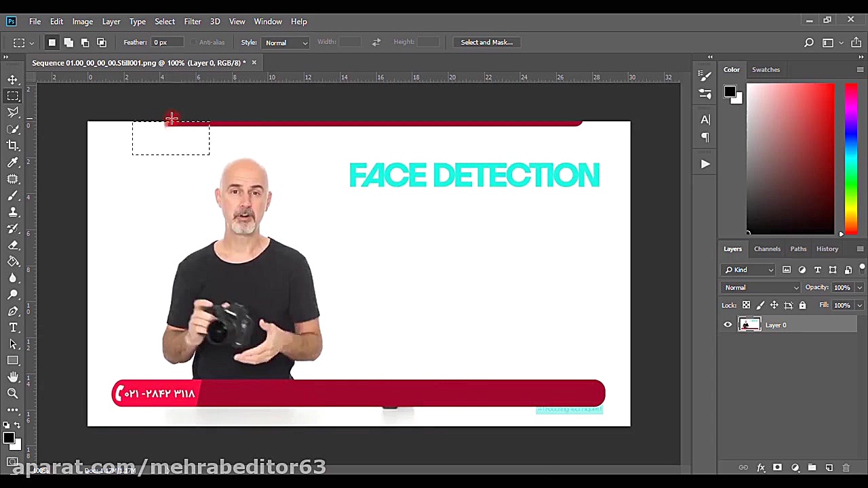Add a layer mask
This screenshot has width=868, height=488.
click(x=778, y=468)
